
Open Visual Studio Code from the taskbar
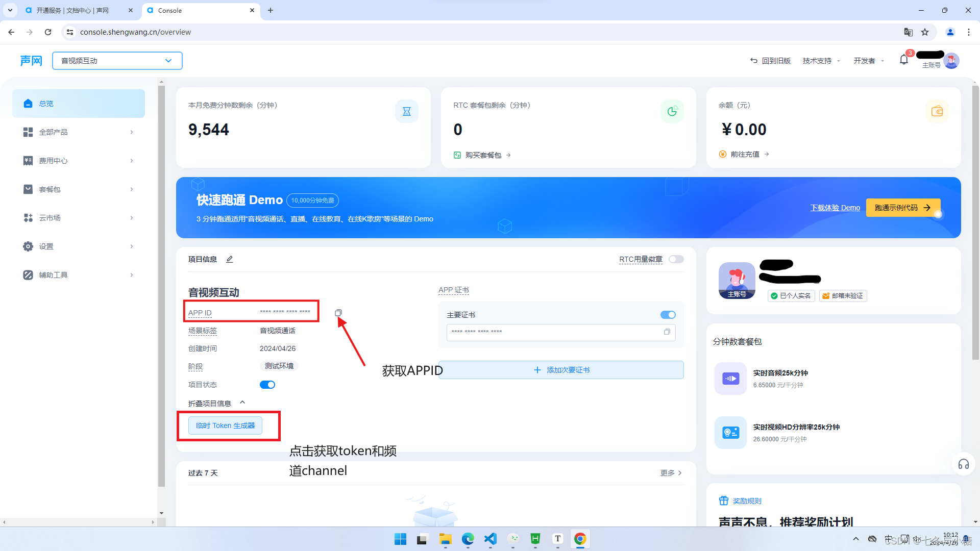(x=491, y=539)
